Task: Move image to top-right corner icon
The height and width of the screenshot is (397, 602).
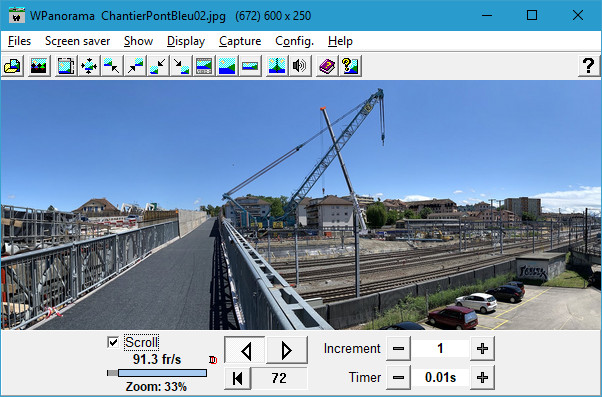Action: click(135, 66)
